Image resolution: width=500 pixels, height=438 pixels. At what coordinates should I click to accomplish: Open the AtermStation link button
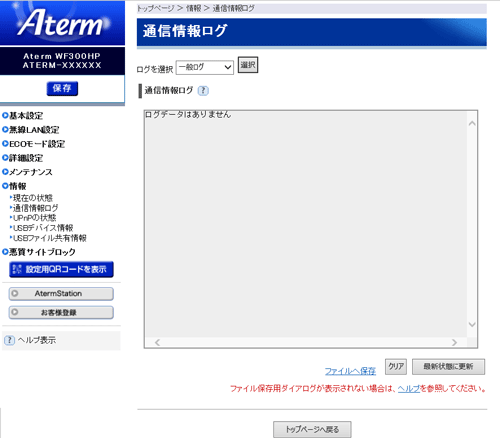pos(61,294)
